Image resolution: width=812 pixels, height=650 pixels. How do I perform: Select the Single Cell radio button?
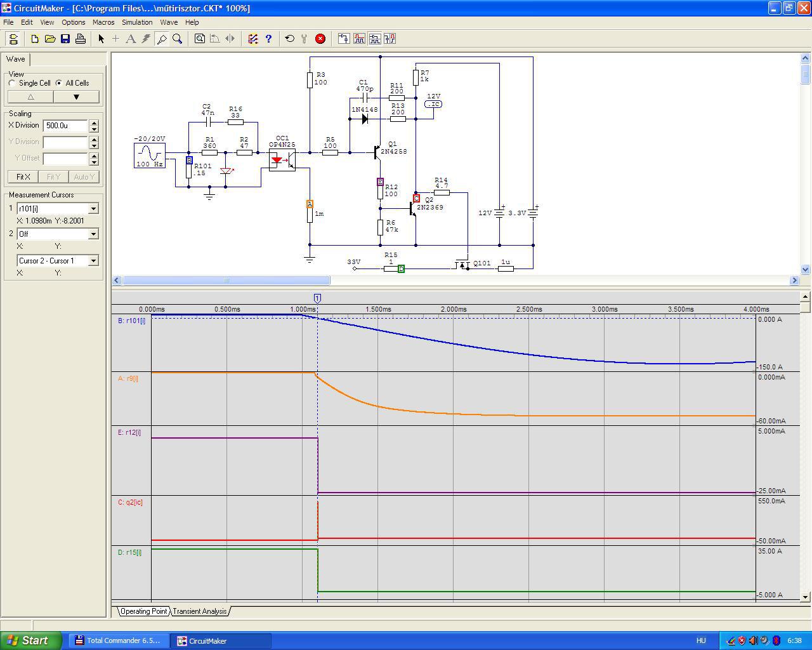[13, 83]
